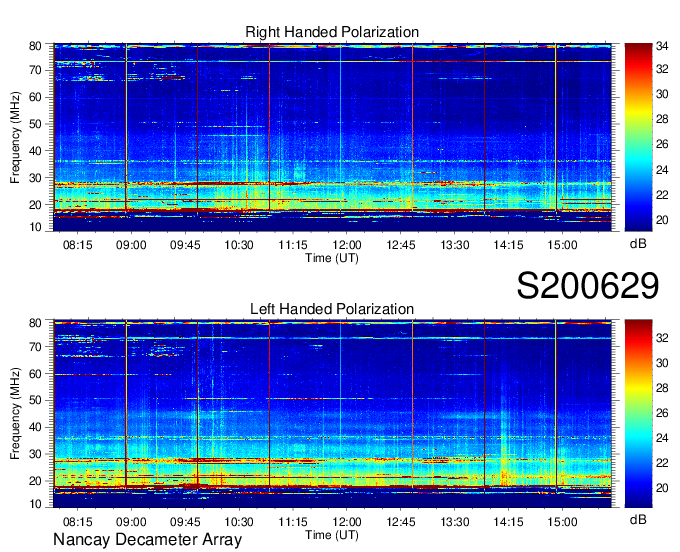
Task: Click the 70 MHz tick of lower plot
Action: [35, 346]
